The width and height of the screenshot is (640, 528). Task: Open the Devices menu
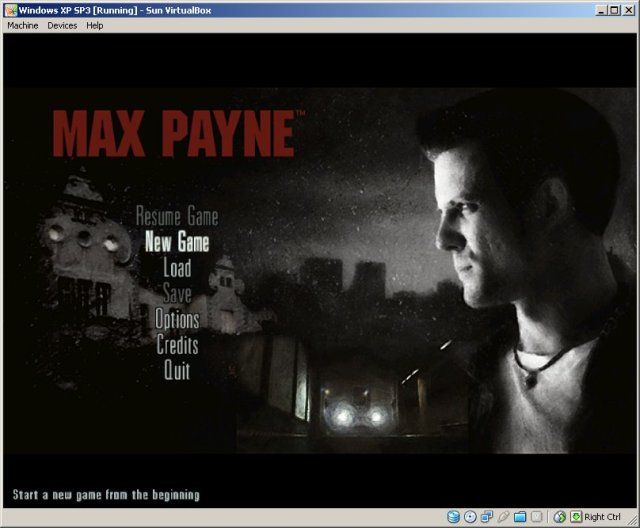click(x=62, y=25)
